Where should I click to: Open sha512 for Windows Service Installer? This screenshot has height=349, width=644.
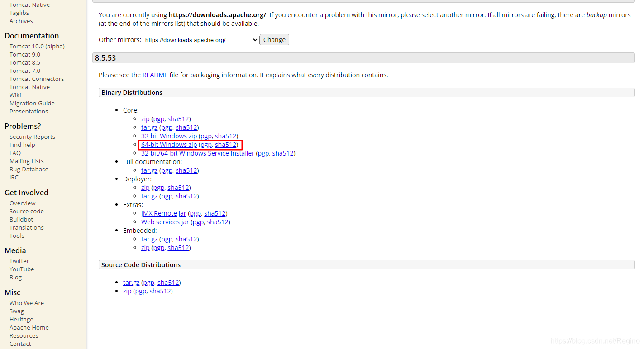tap(283, 153)
